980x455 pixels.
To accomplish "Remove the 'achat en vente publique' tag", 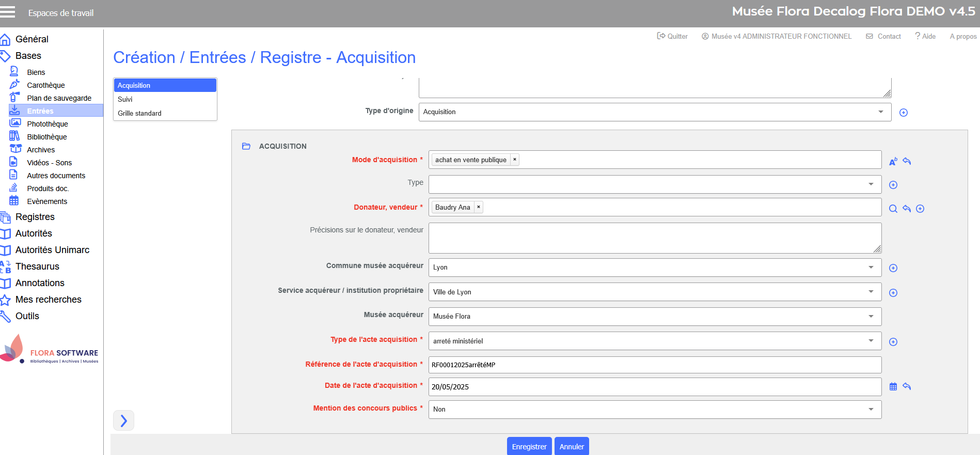I will (515, 160).
